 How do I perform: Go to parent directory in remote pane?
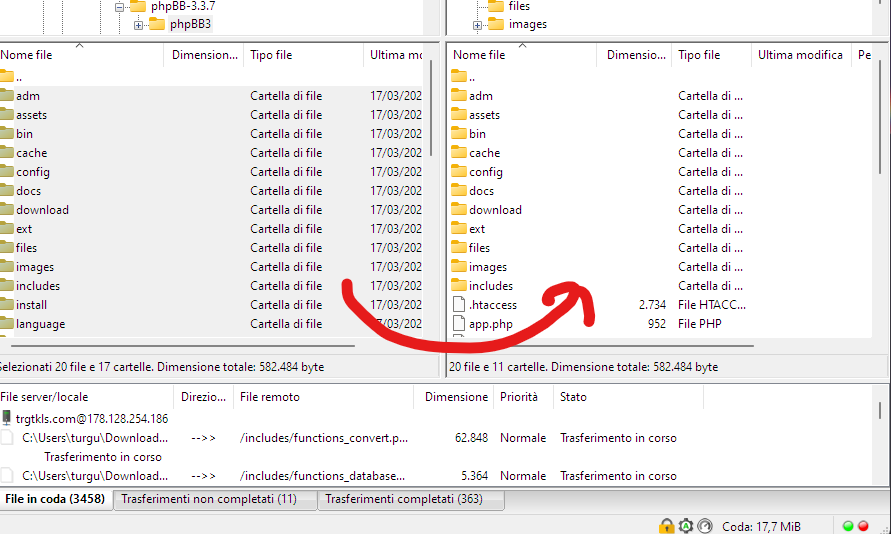[x=471, y=77]
